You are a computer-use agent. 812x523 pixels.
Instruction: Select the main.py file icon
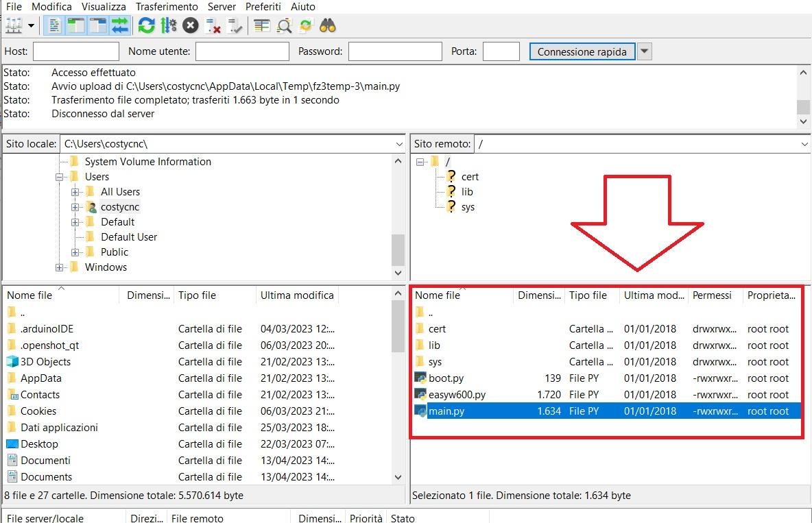tap(420, 411)
